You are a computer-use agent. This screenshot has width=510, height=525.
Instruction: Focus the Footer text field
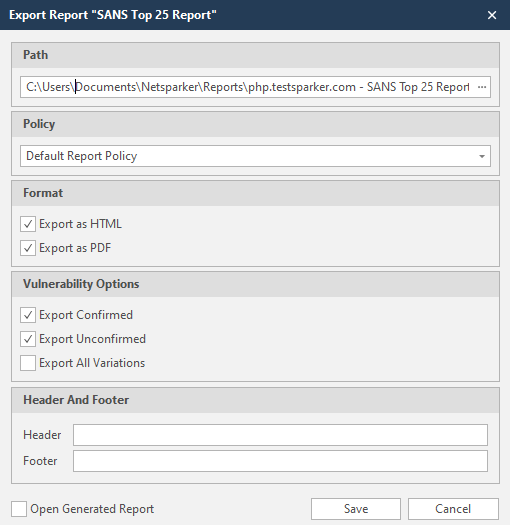coord(280,461)
